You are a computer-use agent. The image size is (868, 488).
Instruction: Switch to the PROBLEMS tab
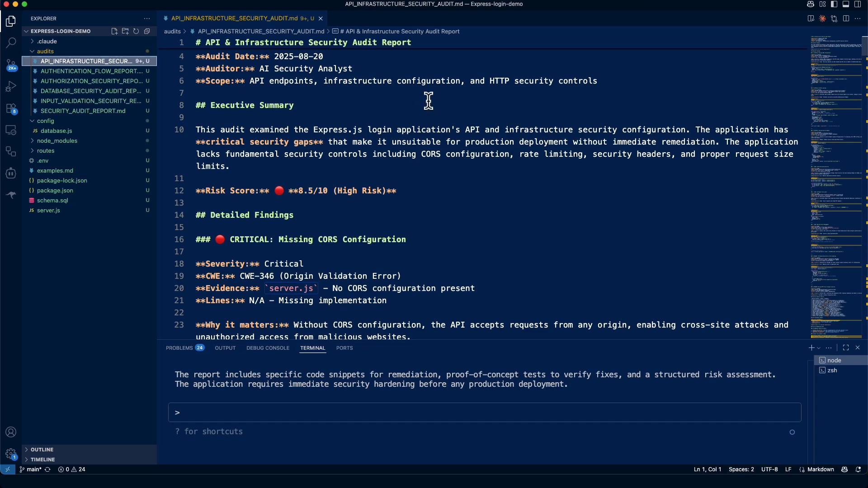pyautogui.click(x=185, y=348)
